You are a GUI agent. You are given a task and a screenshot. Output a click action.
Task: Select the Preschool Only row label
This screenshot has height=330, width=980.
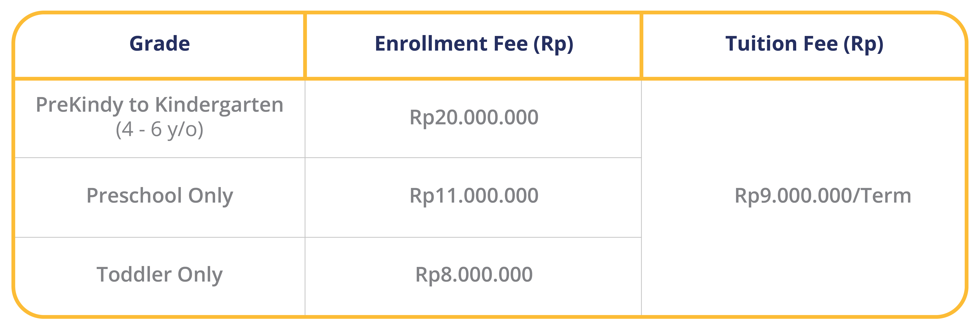[x=159, y=196]
